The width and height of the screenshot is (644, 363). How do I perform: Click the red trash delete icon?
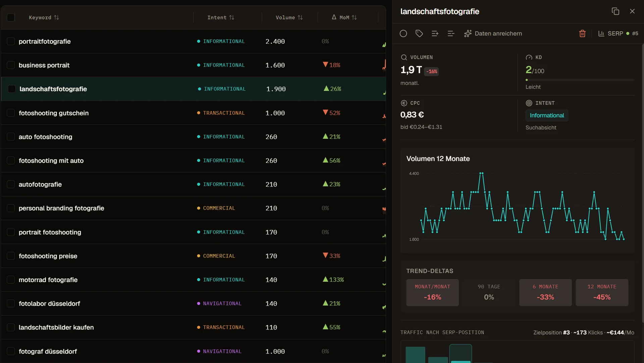tap(582, 34)
